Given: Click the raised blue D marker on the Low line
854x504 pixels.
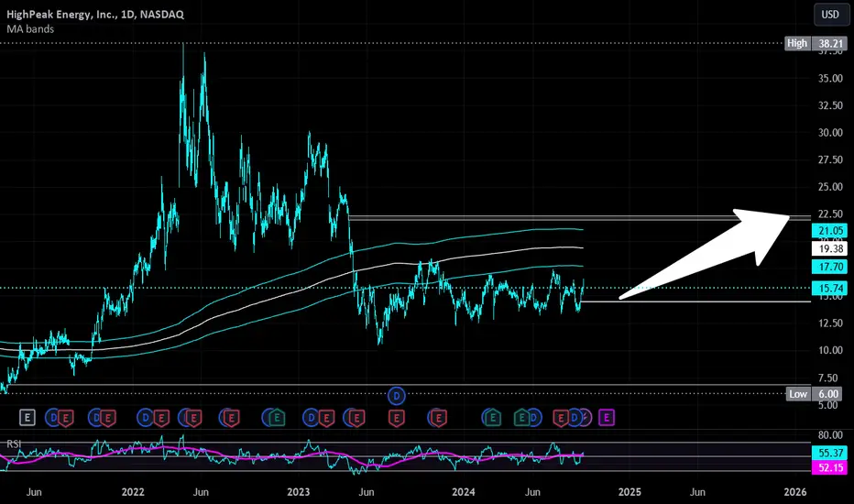Looking at the screenshot, I should (397, 396).
